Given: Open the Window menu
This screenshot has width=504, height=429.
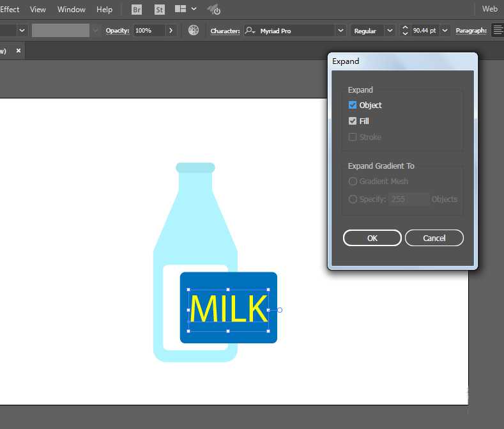Looking at the screenshot, I should point(71,10).
